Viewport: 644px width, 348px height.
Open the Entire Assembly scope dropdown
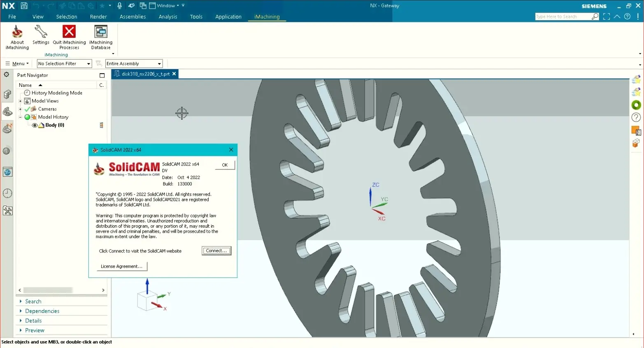click(134, 63)
